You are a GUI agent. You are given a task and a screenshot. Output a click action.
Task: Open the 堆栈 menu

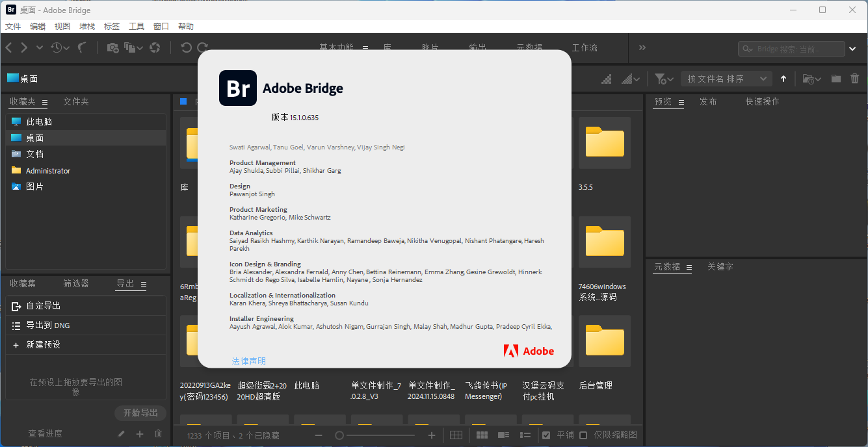tap(87, 27)
